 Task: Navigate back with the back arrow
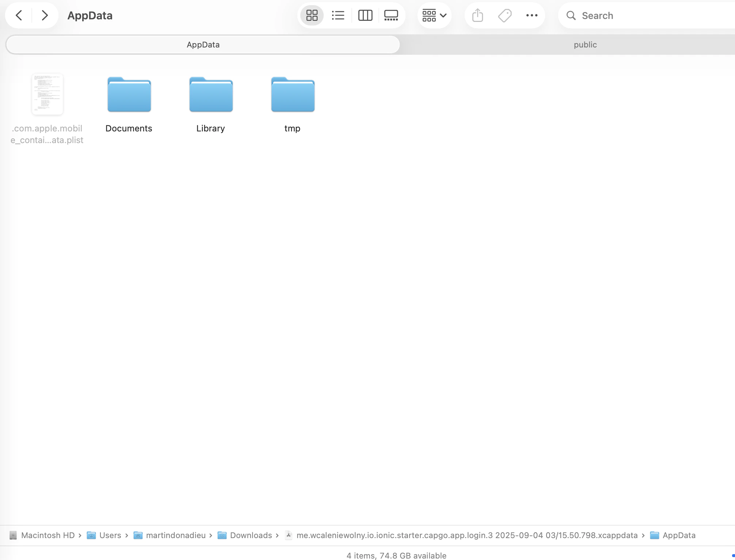pos(19,15)
